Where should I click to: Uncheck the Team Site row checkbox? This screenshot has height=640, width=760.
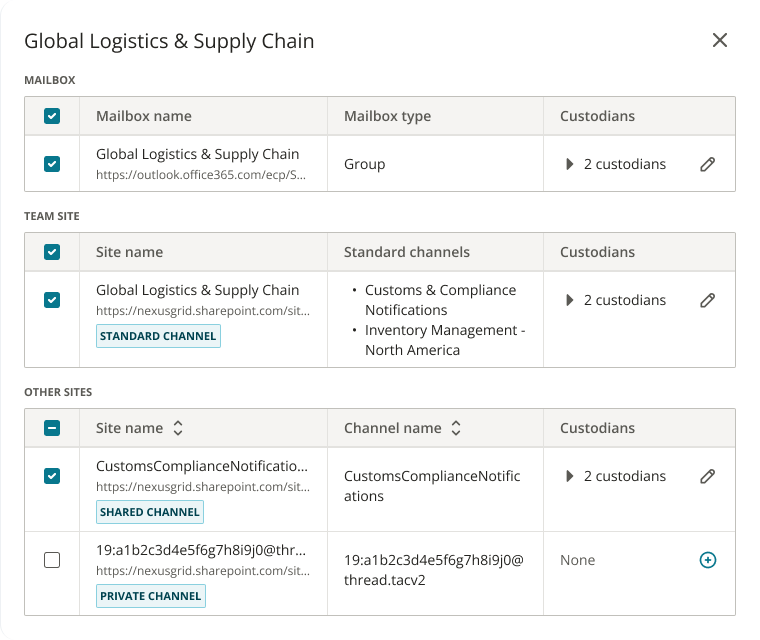tap(52, 300)
